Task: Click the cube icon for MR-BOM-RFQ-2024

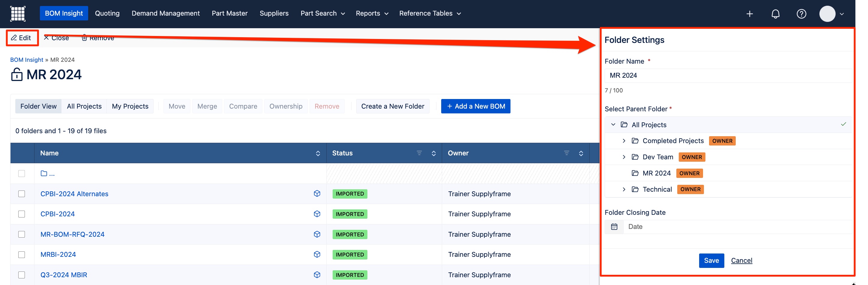Action: click(317, 234)
